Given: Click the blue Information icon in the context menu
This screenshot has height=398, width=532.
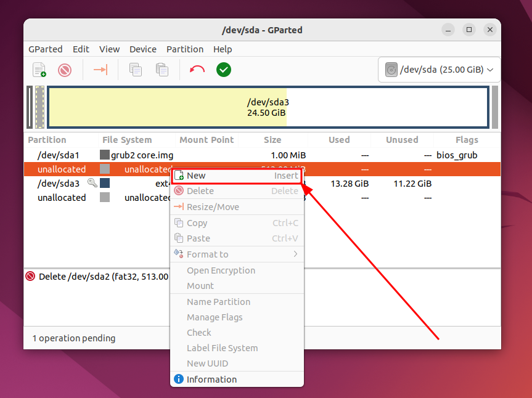Looking at the screenshot, I should (179, 379).
